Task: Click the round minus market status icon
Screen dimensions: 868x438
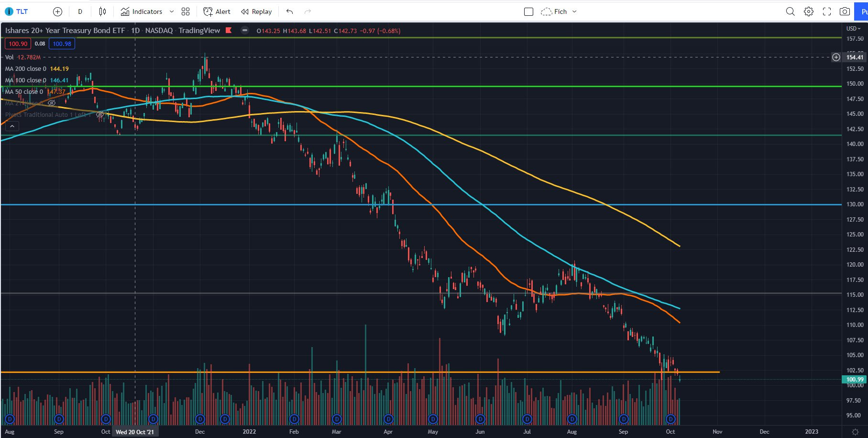Action: (245, 30)
